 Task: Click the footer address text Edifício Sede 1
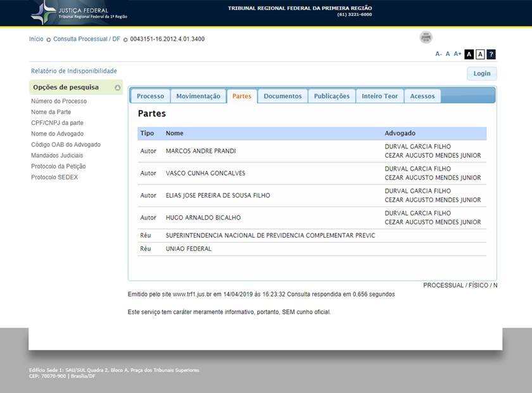tap(114, 370)
